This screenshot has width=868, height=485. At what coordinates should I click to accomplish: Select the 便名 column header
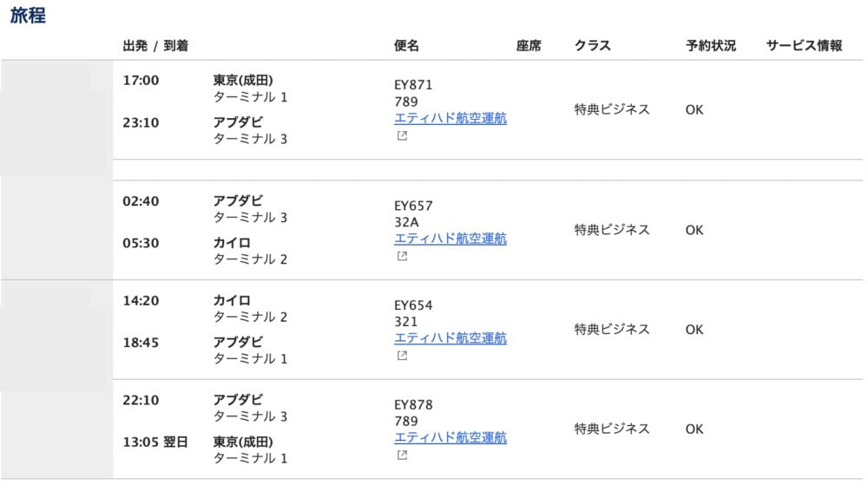(x=406, y=46)
